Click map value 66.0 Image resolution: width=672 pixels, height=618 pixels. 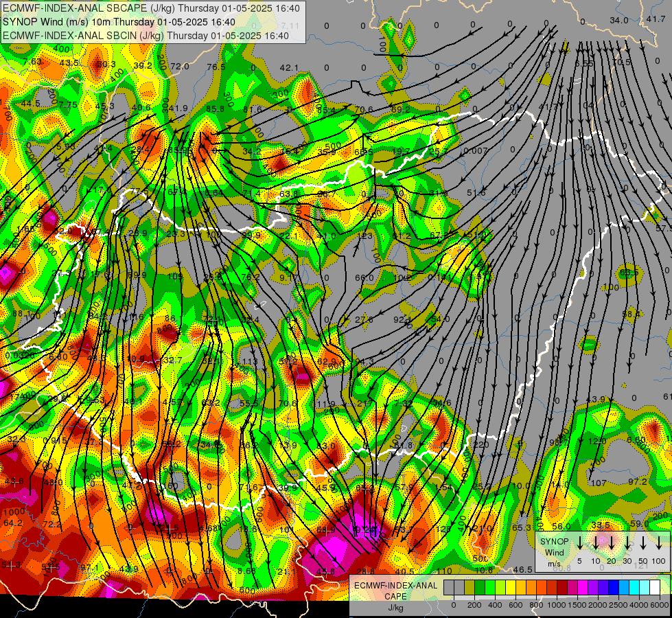click(x=364, y=277)
